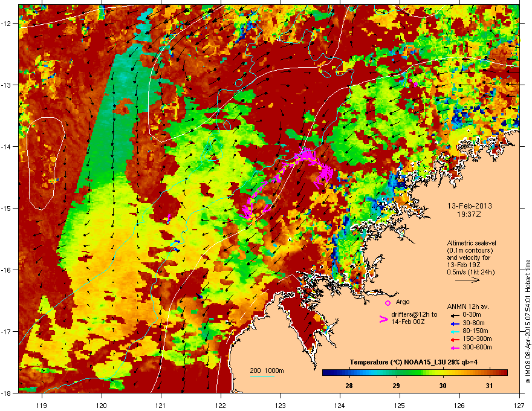Click the magenta drifters arrowhead legend symbol
532x411 pixels.
click(383, 319)
